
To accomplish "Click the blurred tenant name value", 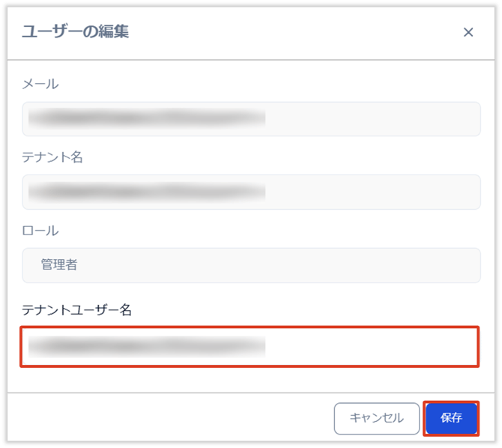I will (147, 192).
